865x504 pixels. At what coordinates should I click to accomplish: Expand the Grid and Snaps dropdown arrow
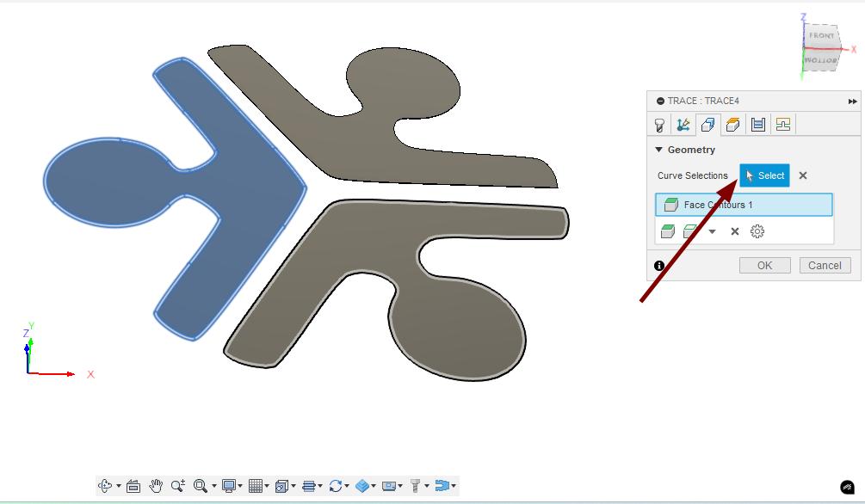pyautogui.click(x=267, y=486)
